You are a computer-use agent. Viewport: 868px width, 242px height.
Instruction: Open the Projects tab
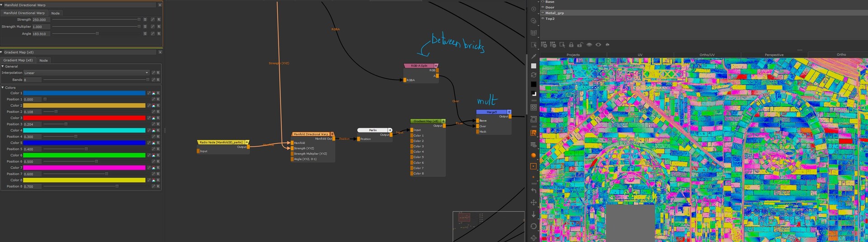tap(573, 55)
